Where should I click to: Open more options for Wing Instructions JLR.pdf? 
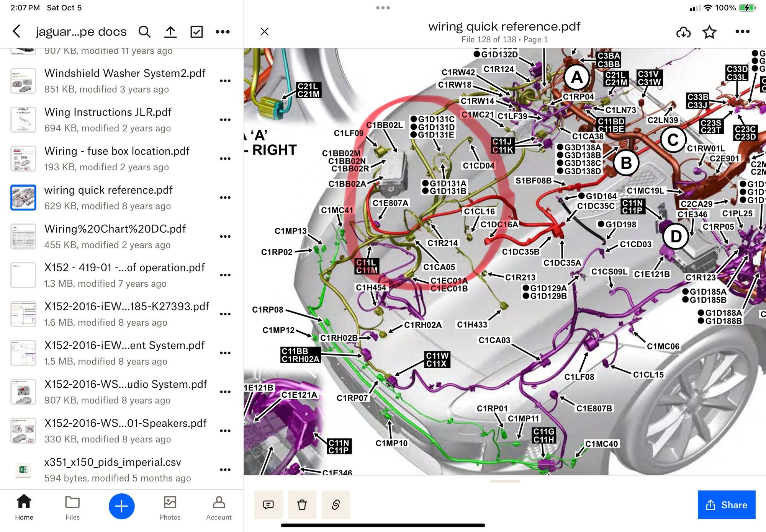(x=225, y=120)
